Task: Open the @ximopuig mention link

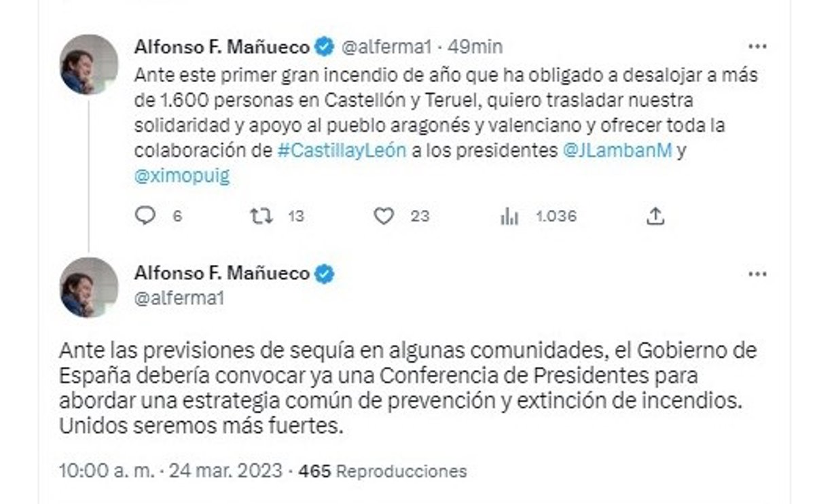Action: pos(182,176)
